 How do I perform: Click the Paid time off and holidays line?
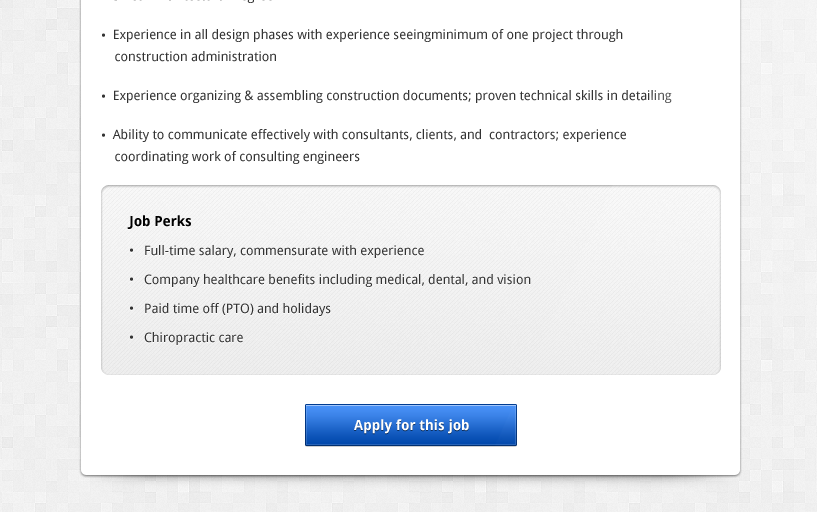coord(237,309)
